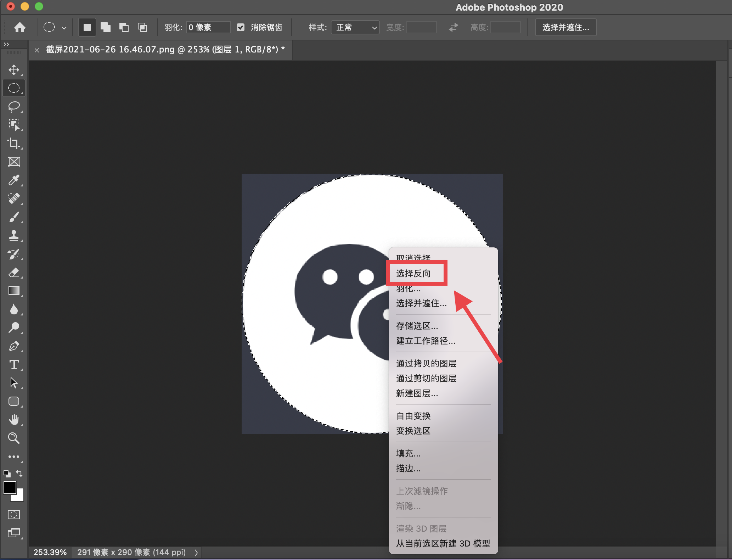
Task: Click 从当前选区新建 3D 模型 item
Action: [443, 543]
